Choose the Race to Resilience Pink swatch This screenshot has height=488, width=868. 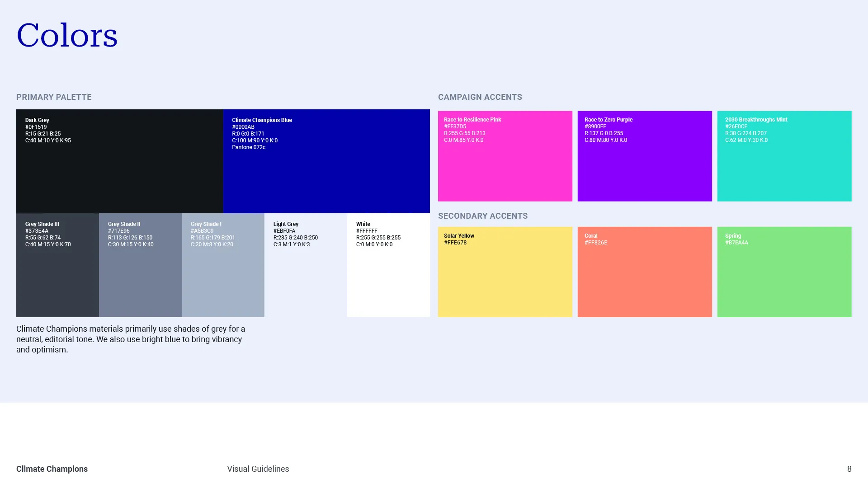(x=505, y=156)
